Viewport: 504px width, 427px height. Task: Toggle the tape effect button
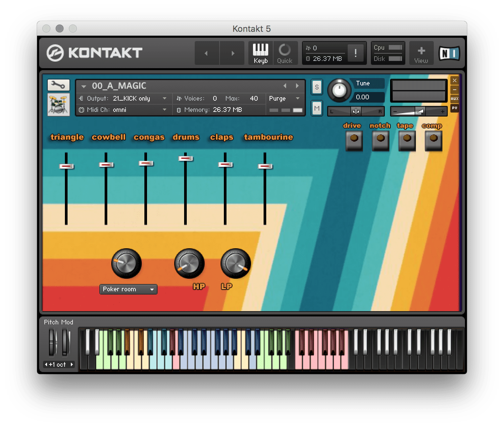[x=407, y=140]
